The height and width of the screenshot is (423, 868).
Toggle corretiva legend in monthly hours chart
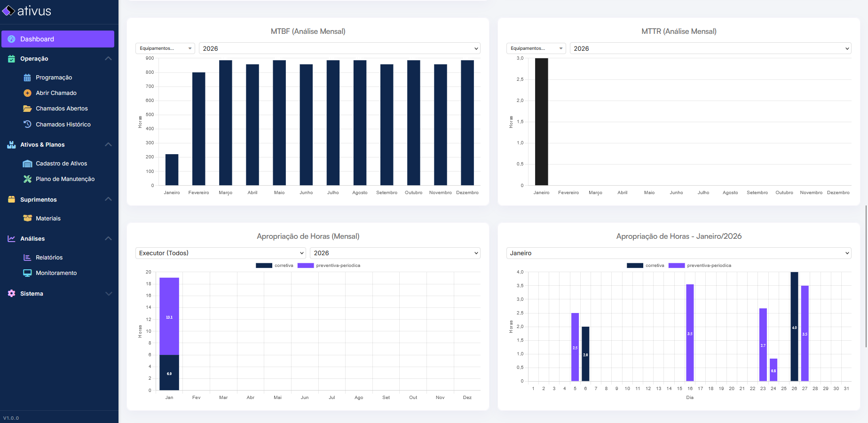click(275, 266)
